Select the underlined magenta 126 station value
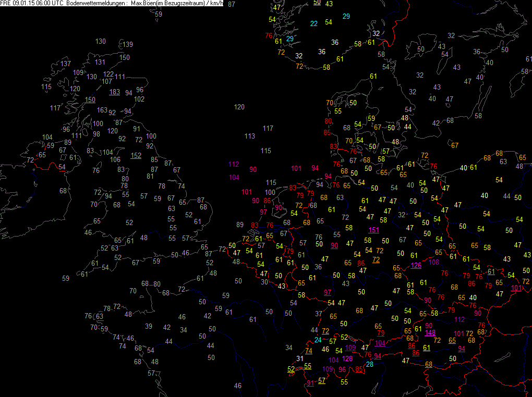The height and width of the screenshot is (397, 532). tap(416, 265)
